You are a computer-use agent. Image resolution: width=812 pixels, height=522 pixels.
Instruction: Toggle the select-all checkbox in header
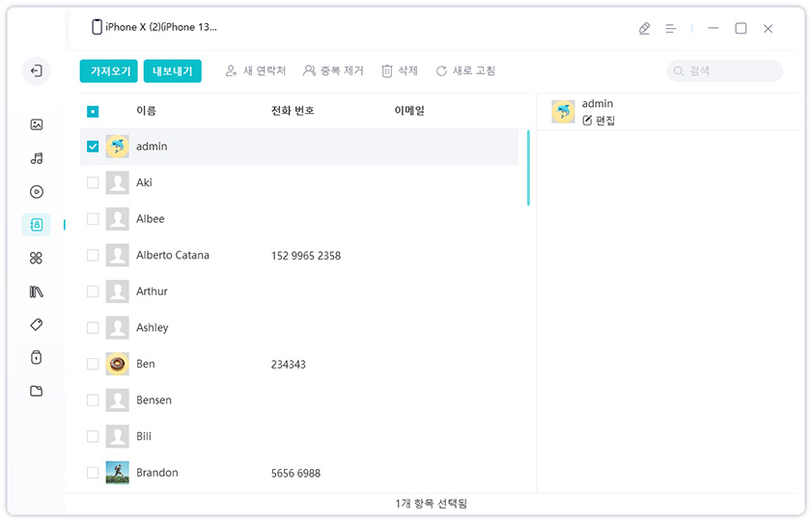(93, 111)
